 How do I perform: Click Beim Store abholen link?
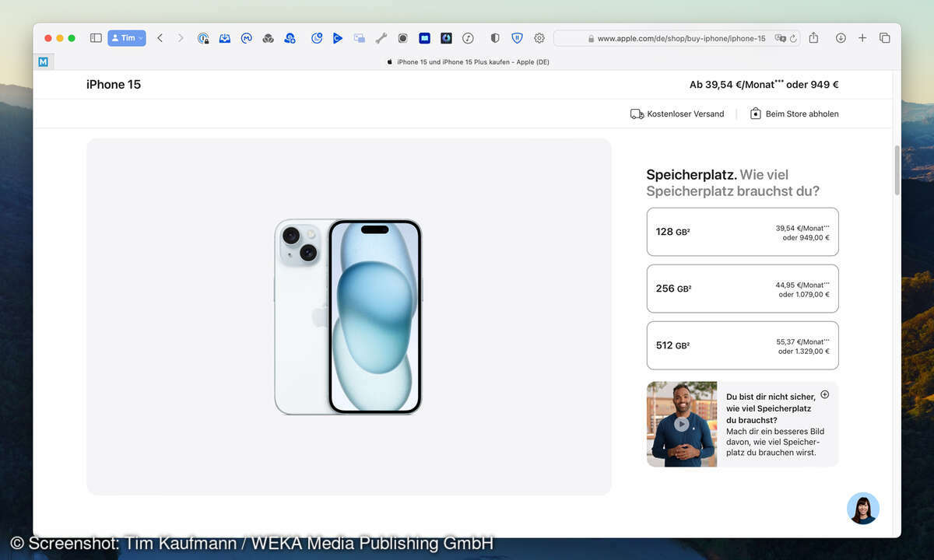794,114
